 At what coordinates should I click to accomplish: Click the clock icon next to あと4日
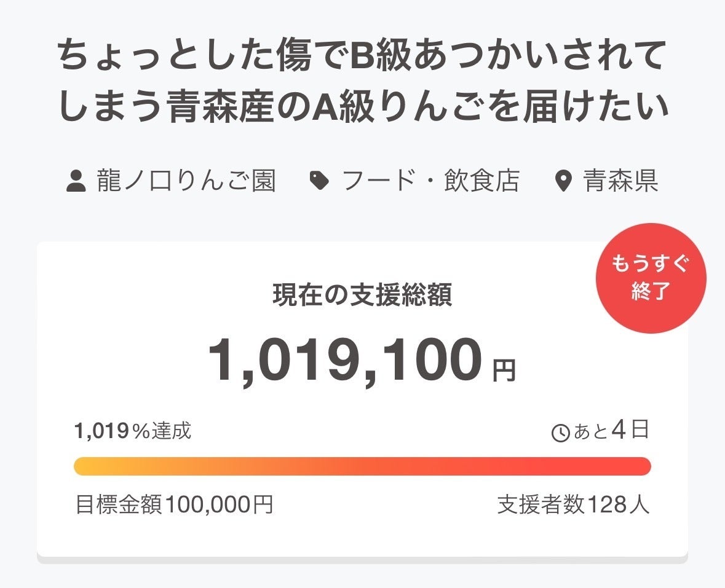561,433
